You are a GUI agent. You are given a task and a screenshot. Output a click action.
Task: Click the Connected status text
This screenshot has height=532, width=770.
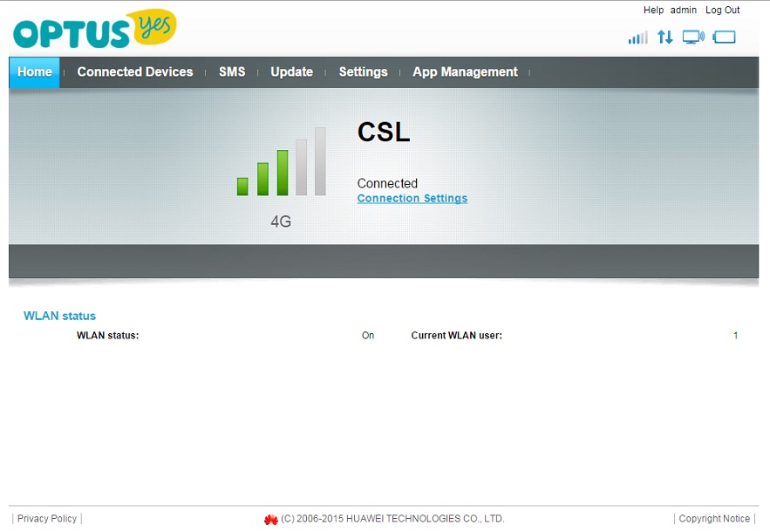tap(387, 183)
